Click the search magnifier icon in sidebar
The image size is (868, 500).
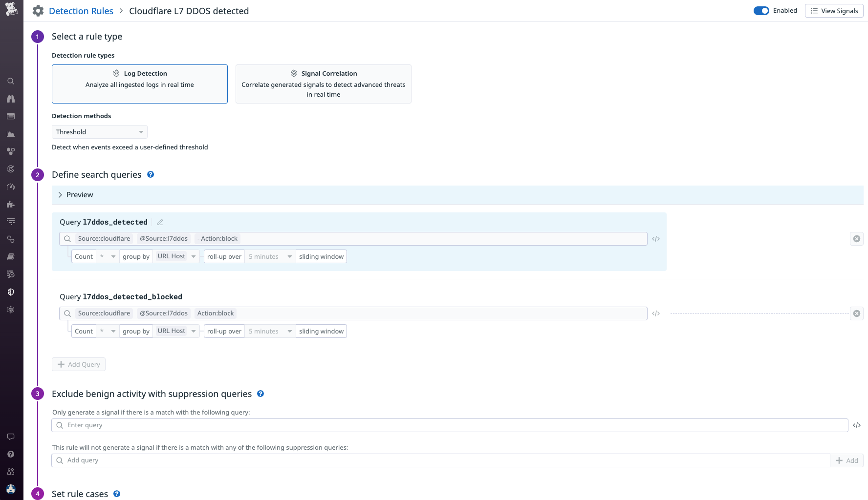11,81
